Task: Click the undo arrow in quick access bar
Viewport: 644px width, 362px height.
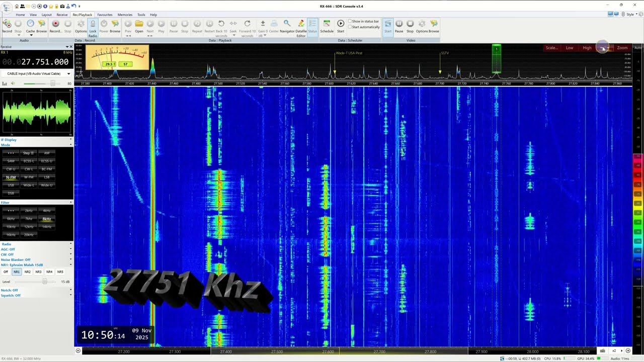Action: click(x=73, y=6)
